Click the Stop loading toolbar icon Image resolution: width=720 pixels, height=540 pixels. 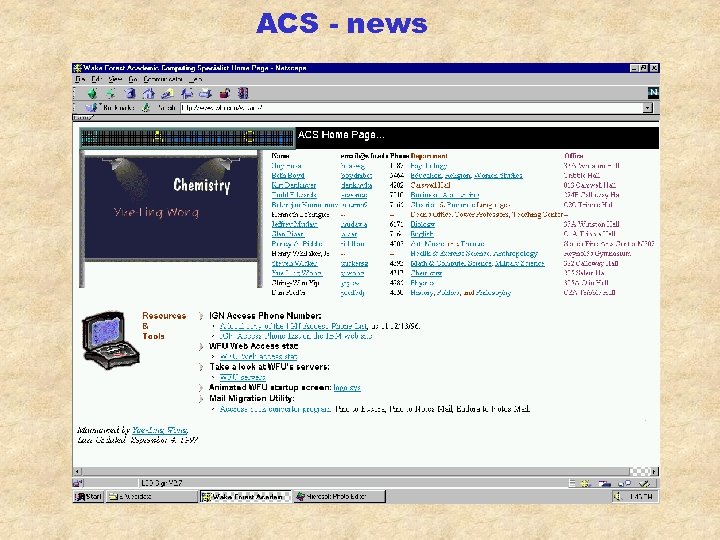tap(243, 94)
